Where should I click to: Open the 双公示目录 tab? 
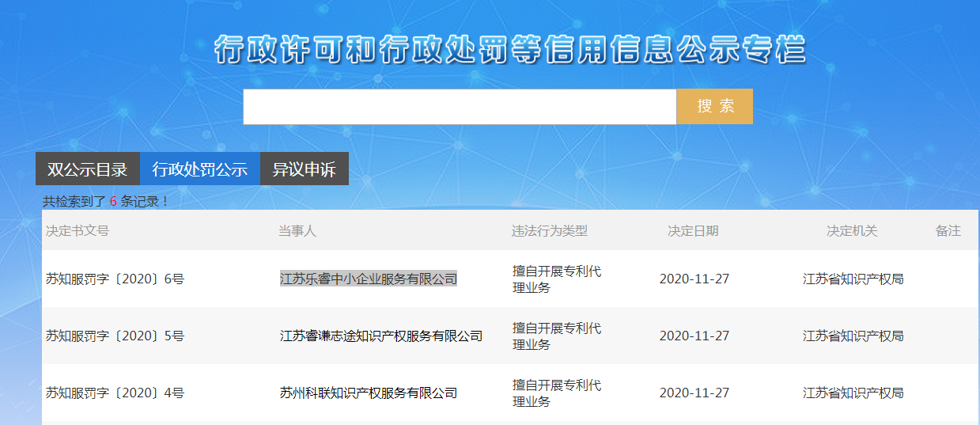point(88,169)
